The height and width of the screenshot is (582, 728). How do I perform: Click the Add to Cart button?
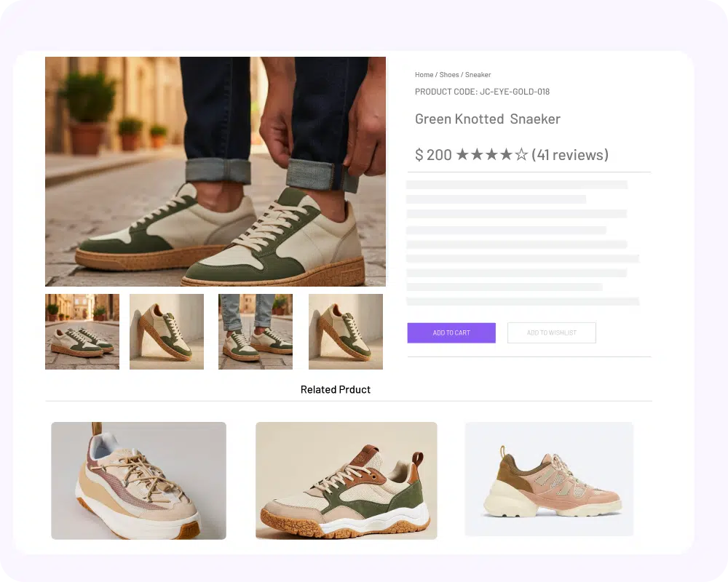(x=451, y=332)
